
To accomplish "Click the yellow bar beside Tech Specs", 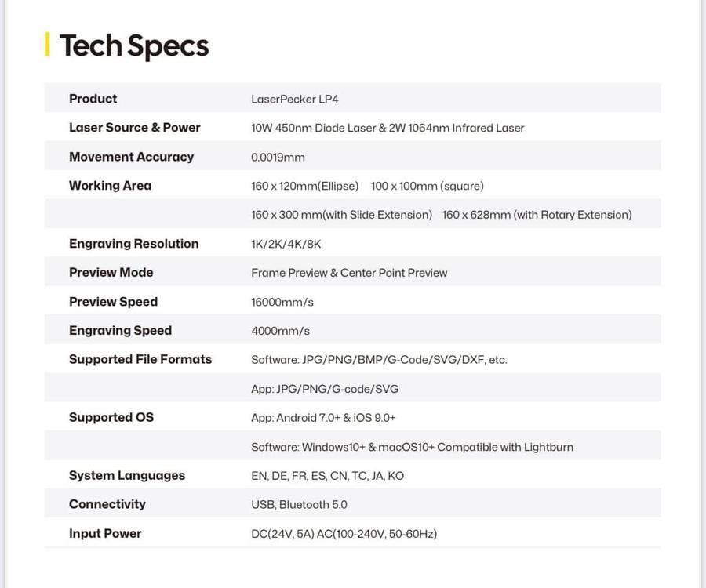I will (x=48, y=45).
